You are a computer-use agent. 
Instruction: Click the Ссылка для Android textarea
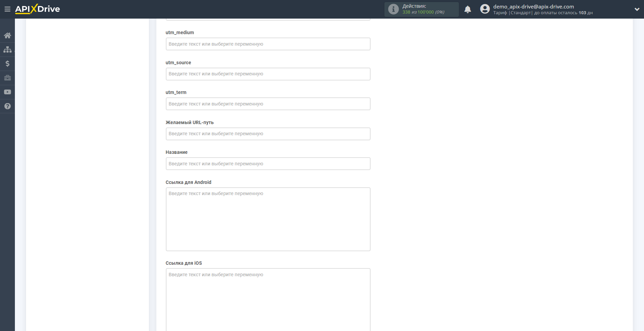pos(268,219)
